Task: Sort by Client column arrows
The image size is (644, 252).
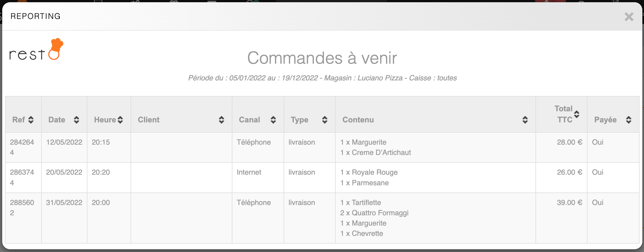Action: click(x=222, y=120)
